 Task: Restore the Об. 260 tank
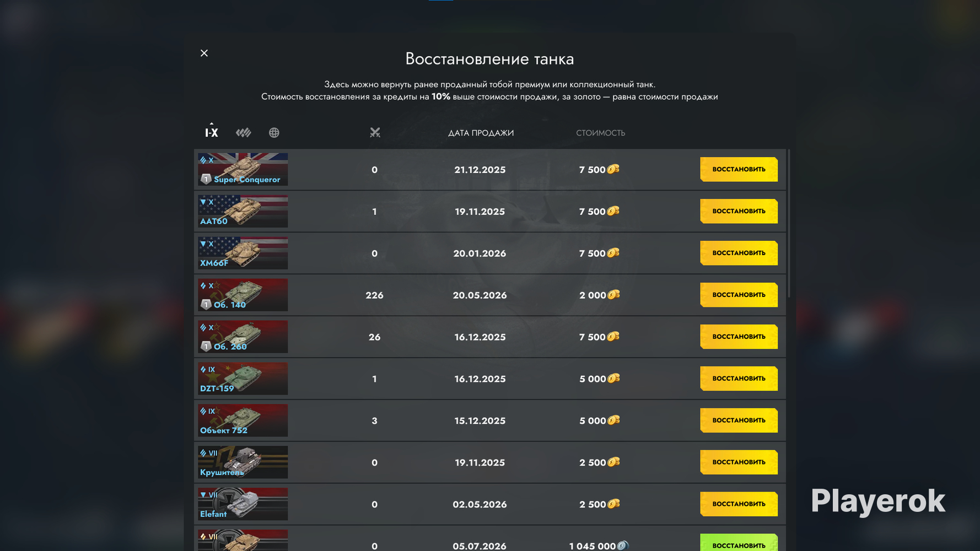tap(739, 337)
